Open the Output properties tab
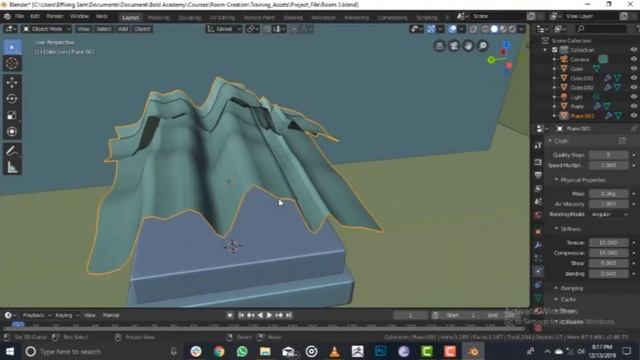 click(x=538, y=175)
